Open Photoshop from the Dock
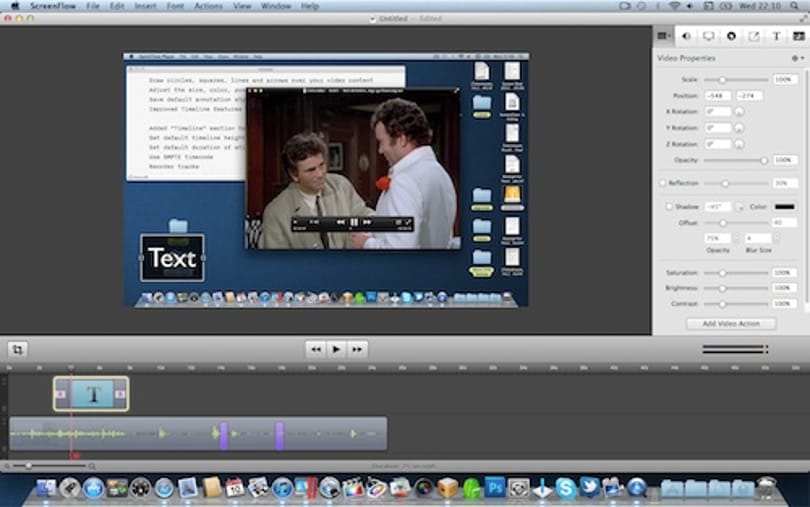The height and width of the screenshot is (507, 810). (x=495, y=487)
